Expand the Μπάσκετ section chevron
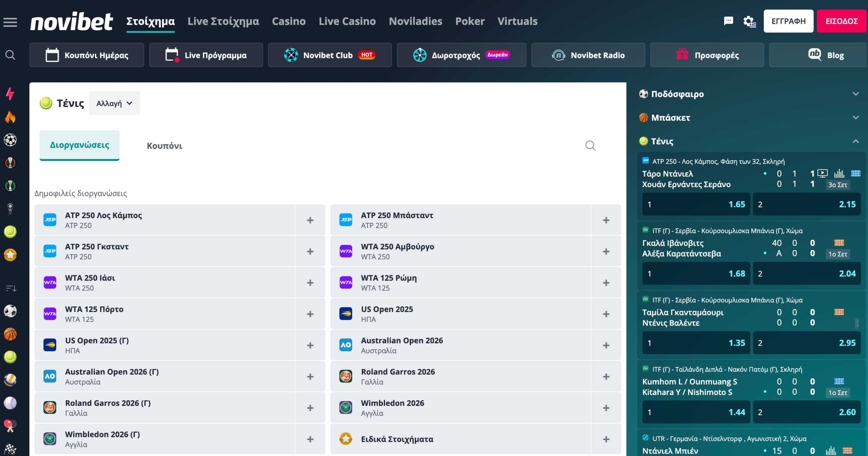Screen dimensions: 868x456 click(856, 118)
